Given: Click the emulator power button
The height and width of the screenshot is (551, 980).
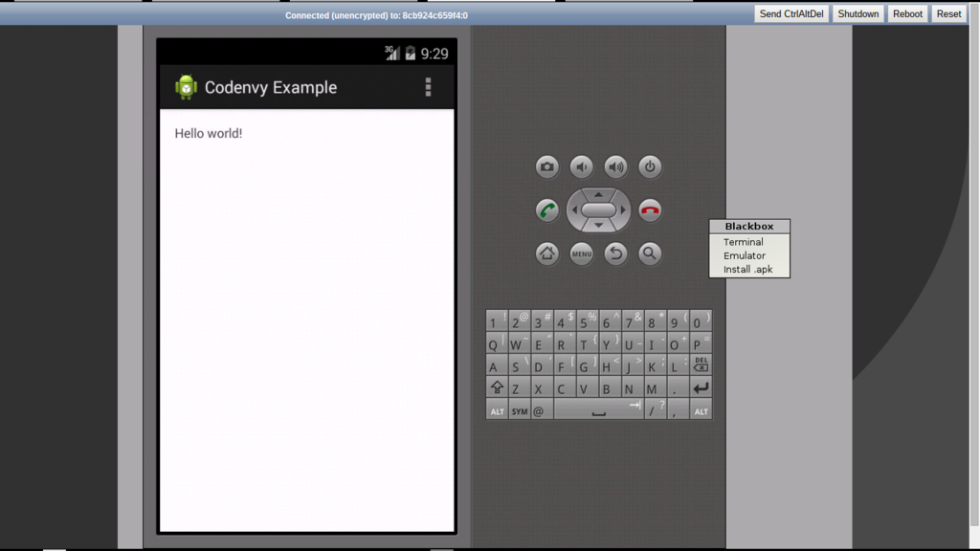Looking at the screenshot, I should click(x=650, y=166).
